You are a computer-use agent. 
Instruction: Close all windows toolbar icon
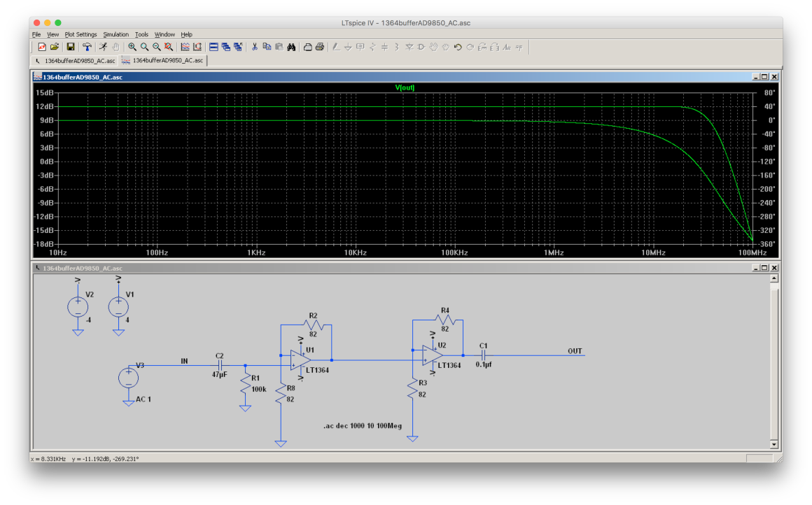tap(238, 47)
